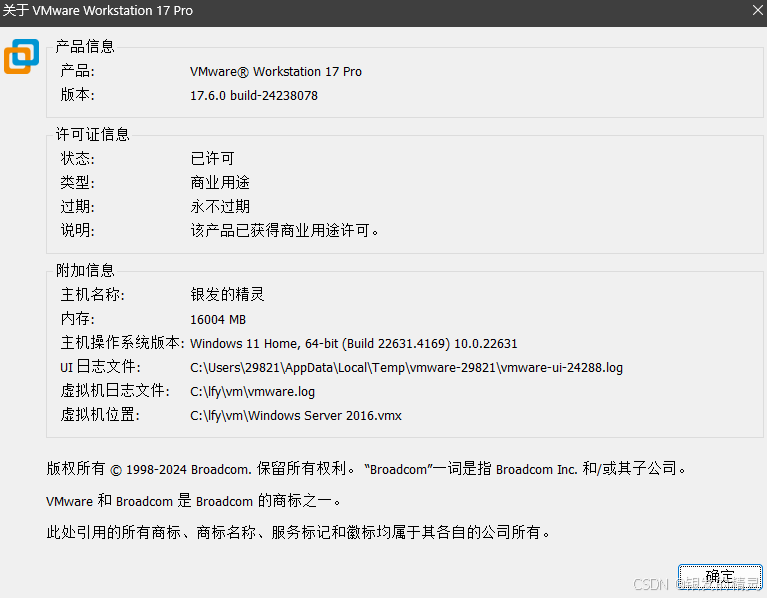Image resolution: width=767 pixels, height=598 pixels.
Task: Select host name value '银发的精灵'
Action: pyautogui.click(x=227, y=294)
